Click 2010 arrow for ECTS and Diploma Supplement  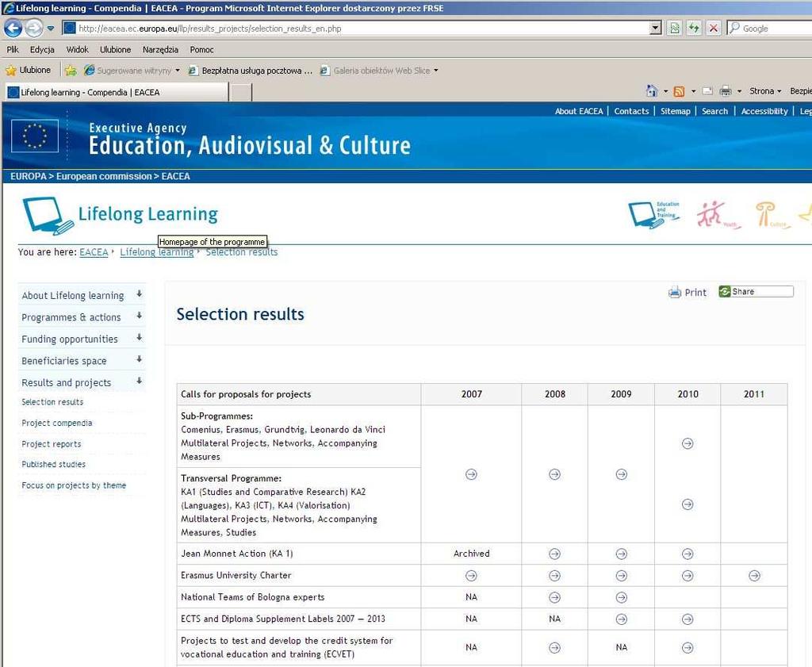(688, 619)
